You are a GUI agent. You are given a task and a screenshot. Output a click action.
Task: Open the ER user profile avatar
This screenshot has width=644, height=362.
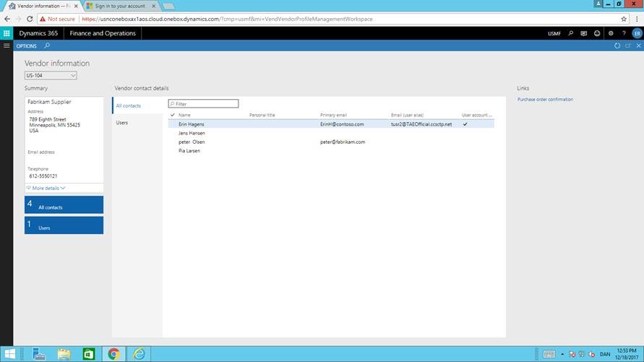(637, 33)
